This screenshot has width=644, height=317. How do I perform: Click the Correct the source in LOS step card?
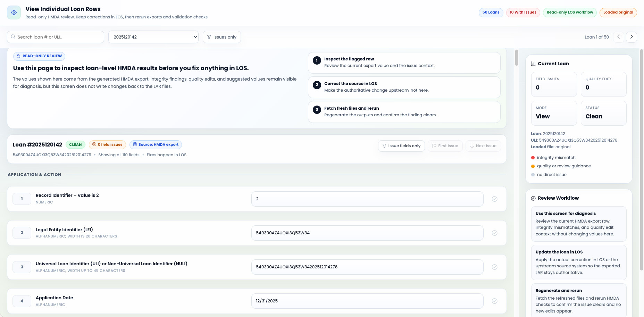(404, 87)
